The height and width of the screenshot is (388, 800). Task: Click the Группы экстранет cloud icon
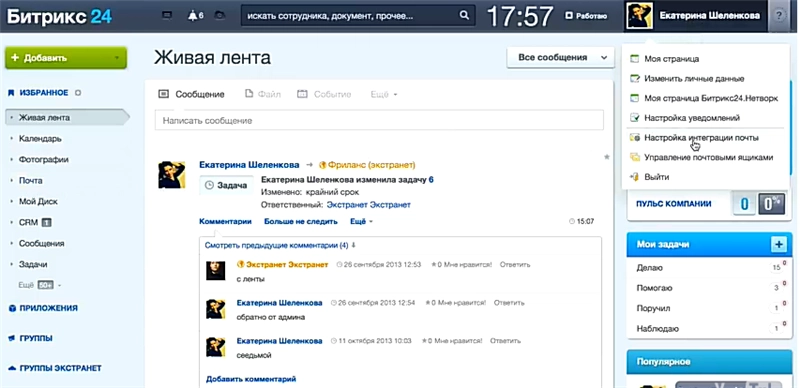pyautogui.click(x=13, y=368)
